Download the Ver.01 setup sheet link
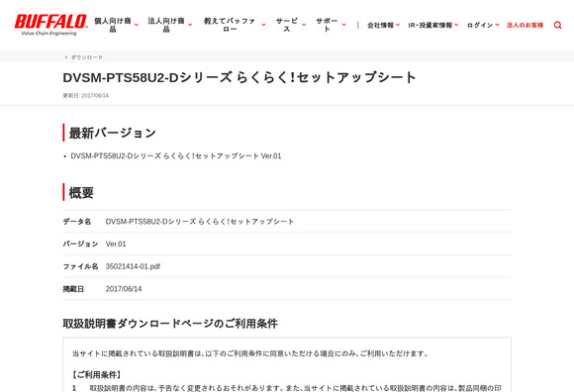This screenshot has height=392, width=574. 176,156
